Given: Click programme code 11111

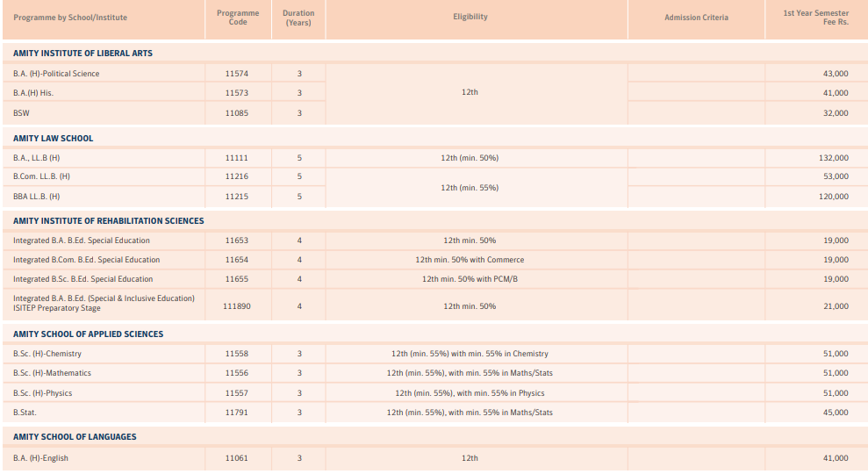Looking at the screenshot, I should click(237, 158).
